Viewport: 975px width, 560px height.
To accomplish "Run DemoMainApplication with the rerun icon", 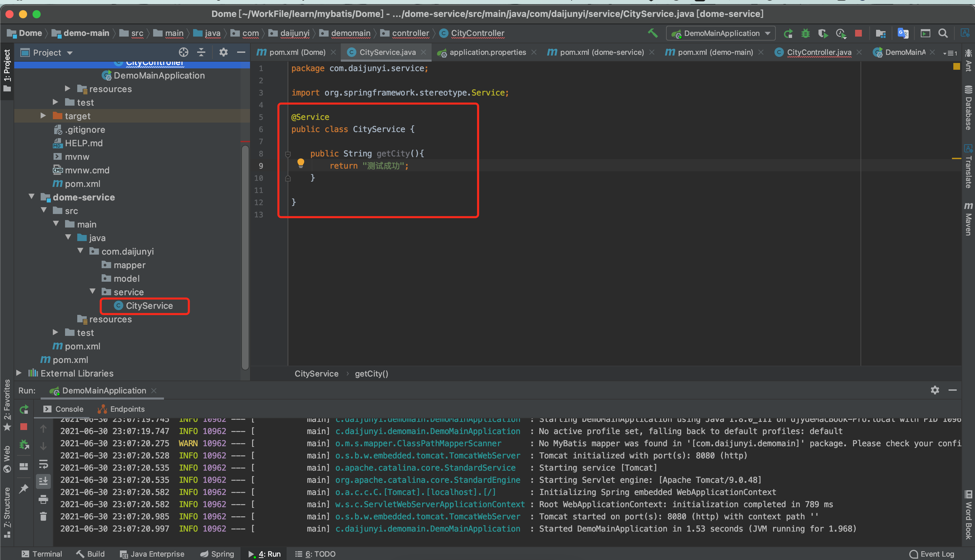I will (788, 34).
